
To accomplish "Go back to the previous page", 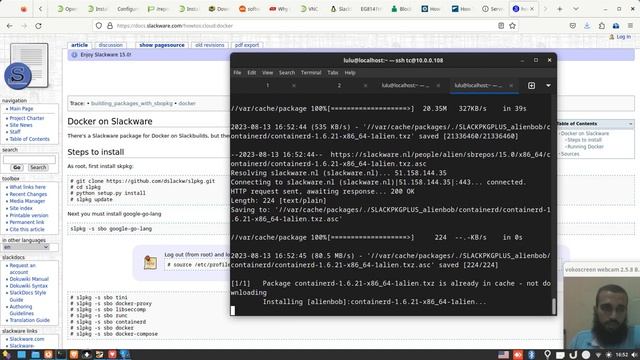I will click(9, 26).
